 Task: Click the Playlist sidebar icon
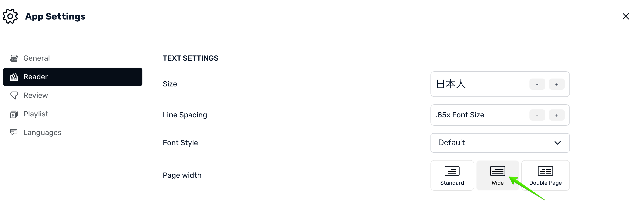(14, 114)
